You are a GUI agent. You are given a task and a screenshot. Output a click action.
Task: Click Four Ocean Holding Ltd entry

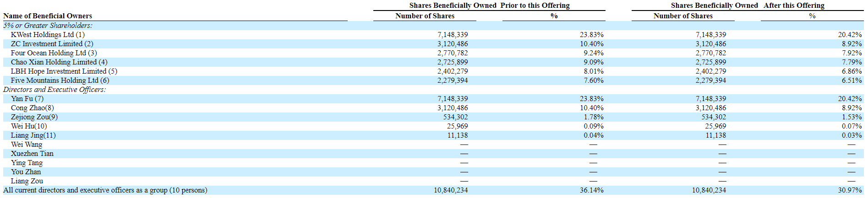54,53
